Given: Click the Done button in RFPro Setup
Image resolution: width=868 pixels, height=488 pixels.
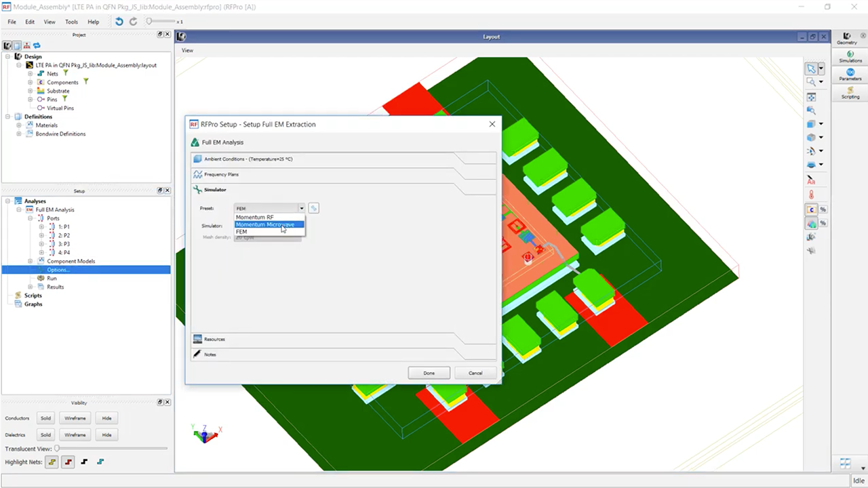Looking at the screenshot, I should 429,373.
